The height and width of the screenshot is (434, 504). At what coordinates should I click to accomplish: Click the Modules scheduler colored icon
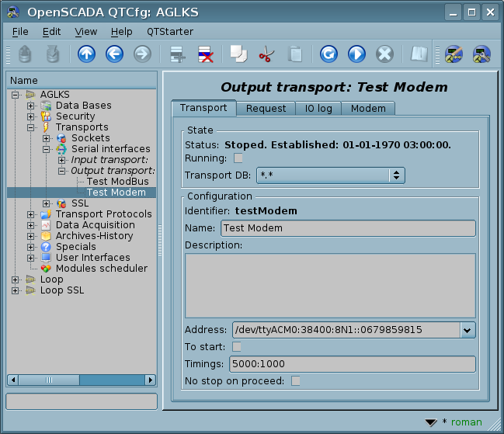click(x=46, y=269)
